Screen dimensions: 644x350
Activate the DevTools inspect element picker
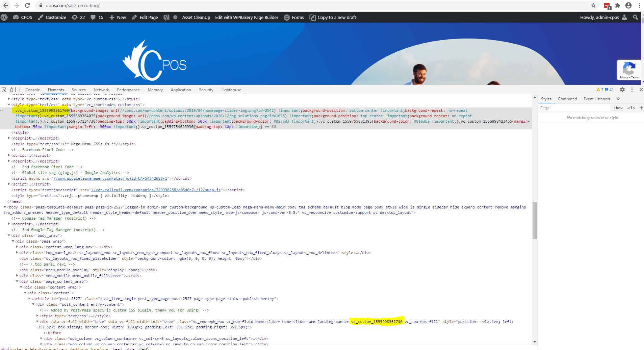pyautogui.click(x=4, y=90)
